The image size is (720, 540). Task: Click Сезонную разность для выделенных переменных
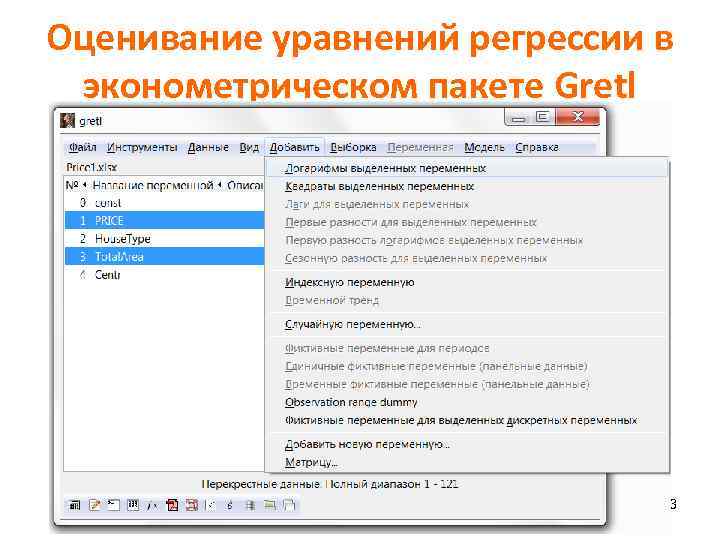click(x=467, y=259)
